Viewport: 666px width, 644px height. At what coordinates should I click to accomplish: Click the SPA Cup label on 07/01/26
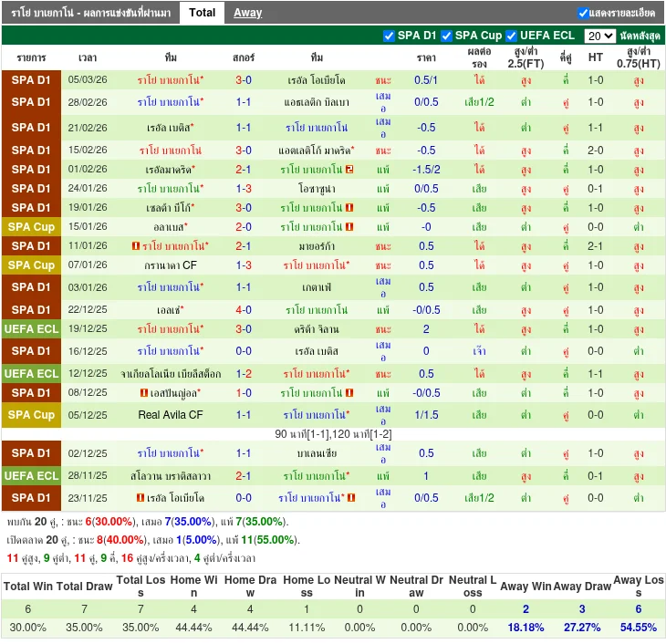tap(31, 265)
